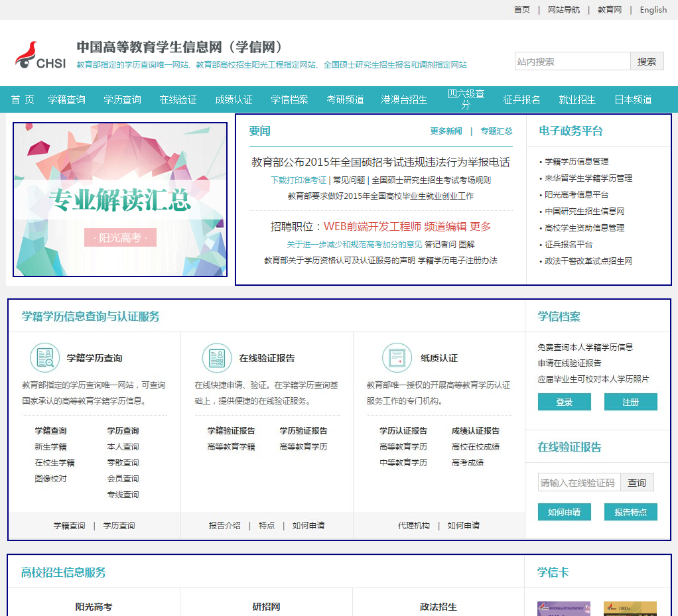This screenshot has height=616, width=678.
Task: Click the 中等教育学历 link
Action: click(x=403, y=463)
